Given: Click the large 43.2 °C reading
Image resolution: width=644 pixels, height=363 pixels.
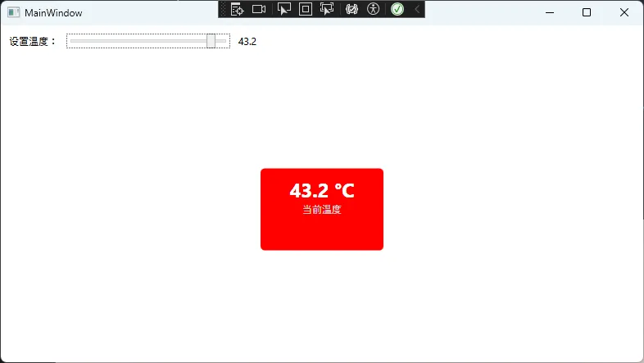Looking at the screenshot, I should pyautogui.click(x=321, y=191).
